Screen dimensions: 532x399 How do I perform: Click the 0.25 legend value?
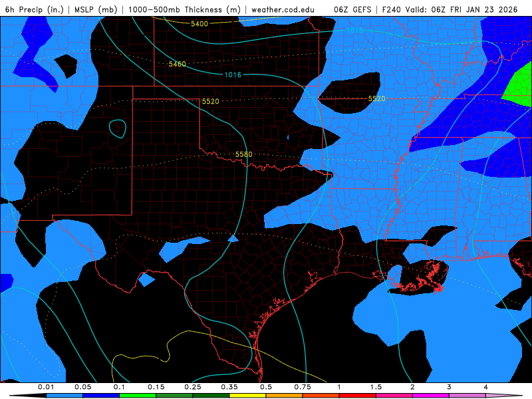(193, 387)
